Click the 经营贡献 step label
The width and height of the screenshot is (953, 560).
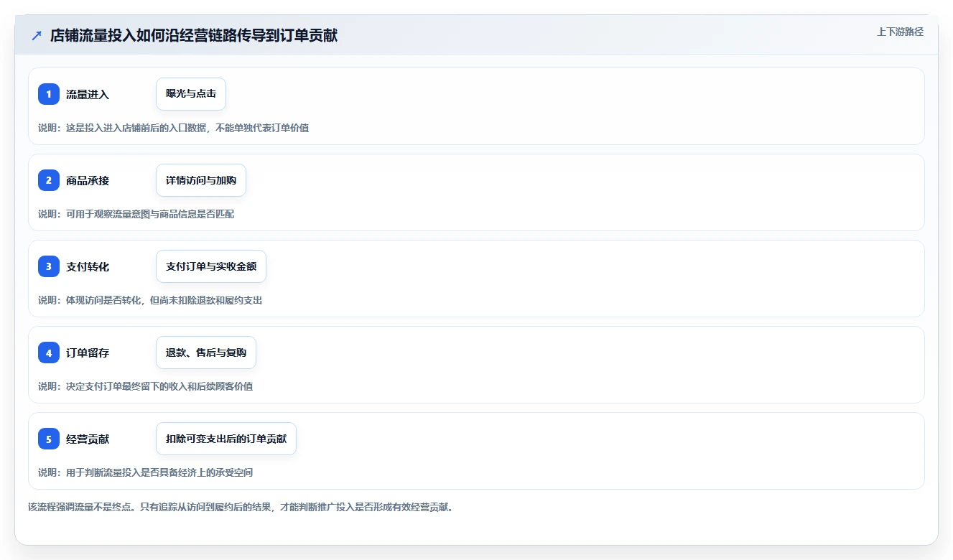pyautogui.click(x=88, y=439)
